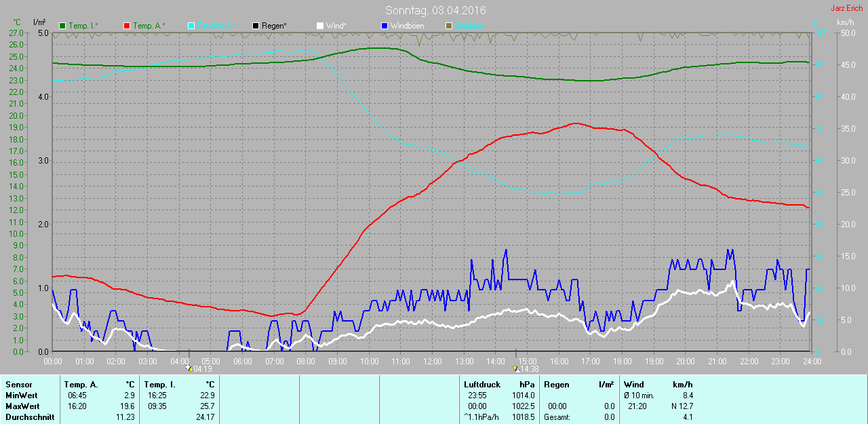Click the '16:25' indoor minimum time cell

(x=157, y=395)
